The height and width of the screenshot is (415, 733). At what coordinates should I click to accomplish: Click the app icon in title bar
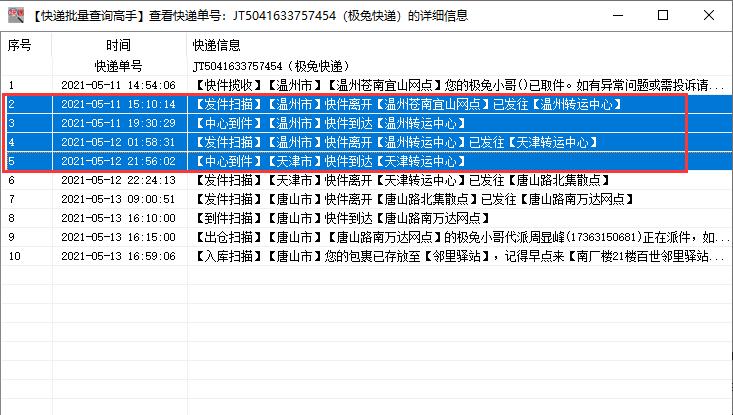pyautogui.click(x=16, y=15)
